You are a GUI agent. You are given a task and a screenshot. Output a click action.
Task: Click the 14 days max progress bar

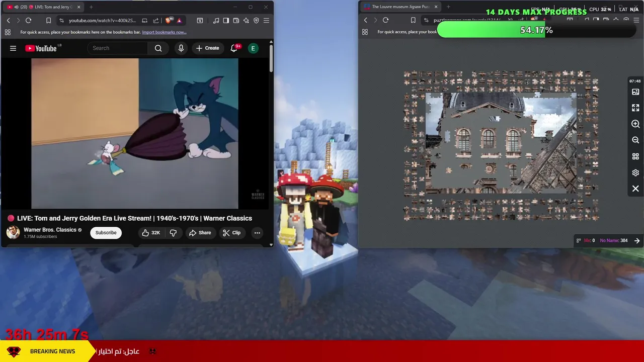tap(536, 30)
